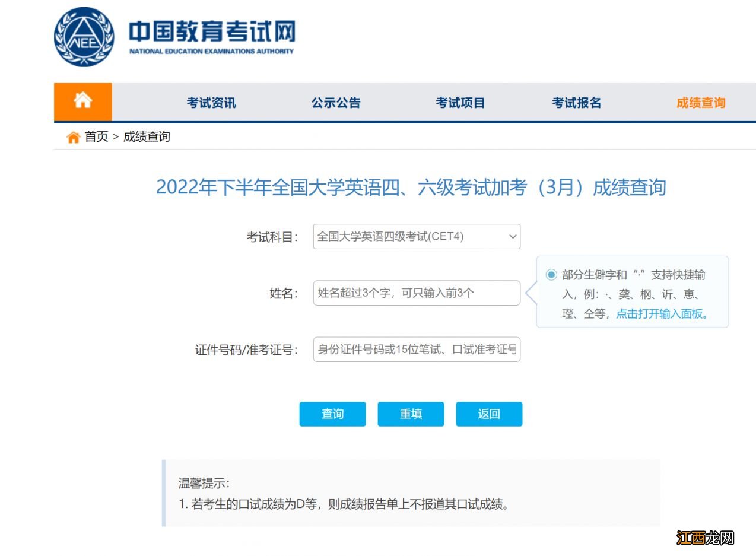Click the 中国教育考试网 site title graphic
756x556 pixels.
point(211,33)
